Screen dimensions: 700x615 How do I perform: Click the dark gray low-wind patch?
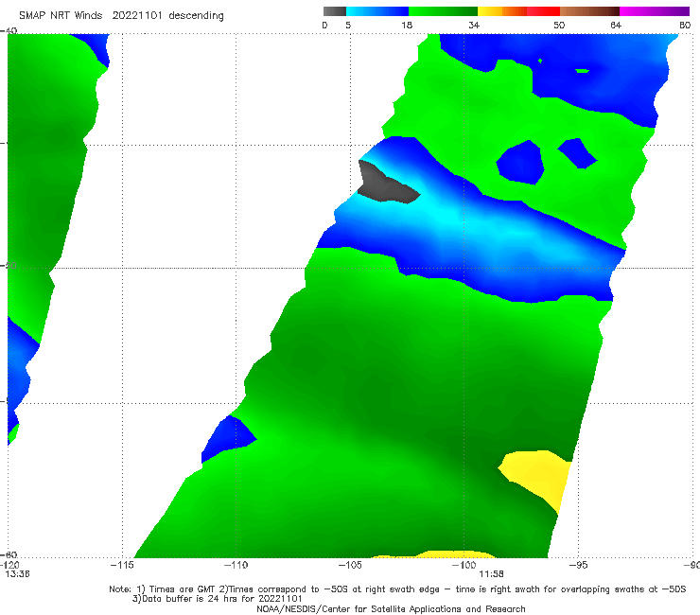[384, 184]
